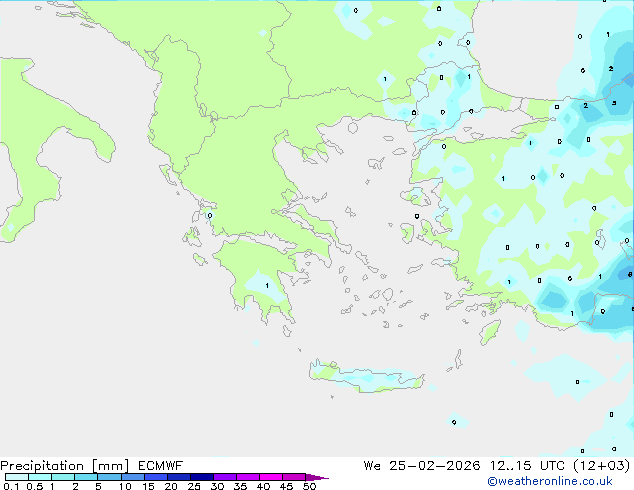
Task: Select the purple swatch between 30 and 35
Action: pyautogui.click(x=225, y=477)
